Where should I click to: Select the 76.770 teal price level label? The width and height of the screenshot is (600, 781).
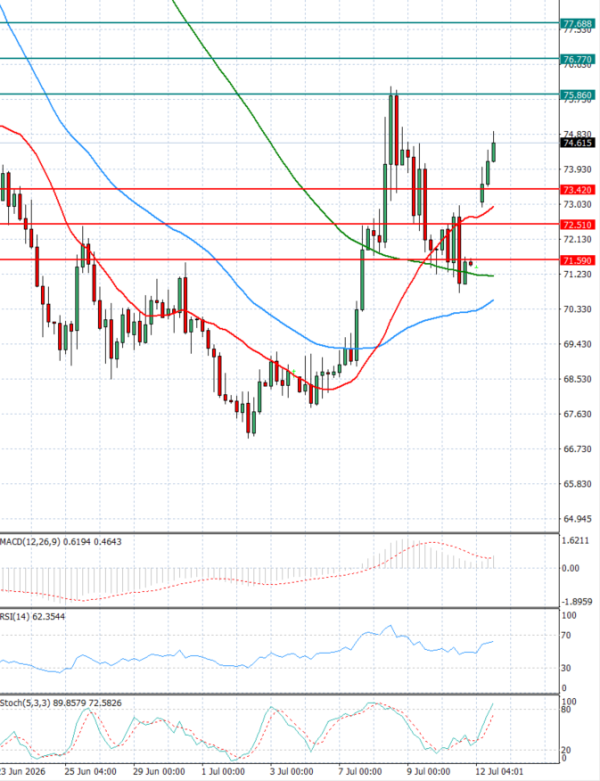(x=577, y=59)
